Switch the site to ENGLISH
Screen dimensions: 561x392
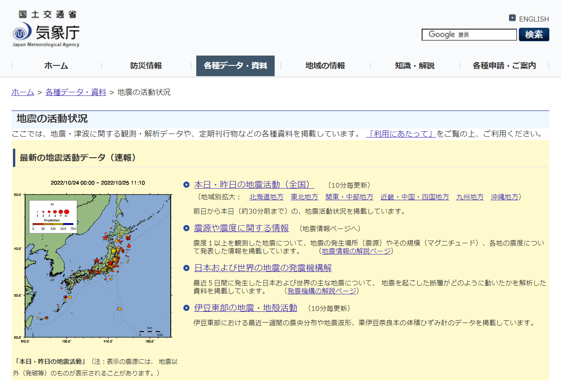click(x=534, y=19)
